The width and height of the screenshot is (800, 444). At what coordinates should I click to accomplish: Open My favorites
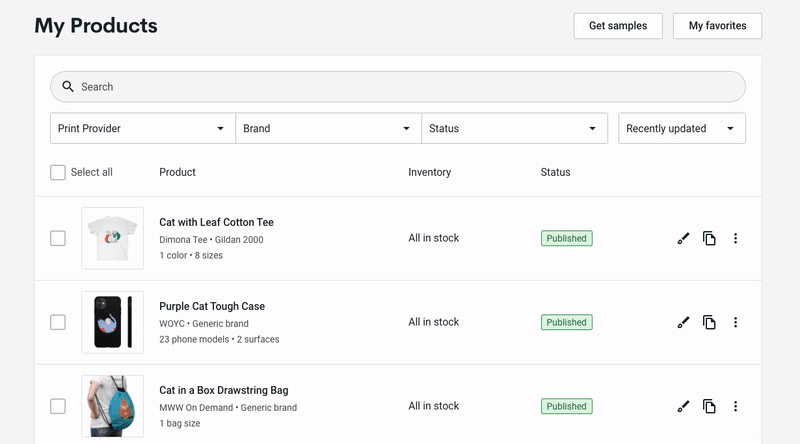717,26
